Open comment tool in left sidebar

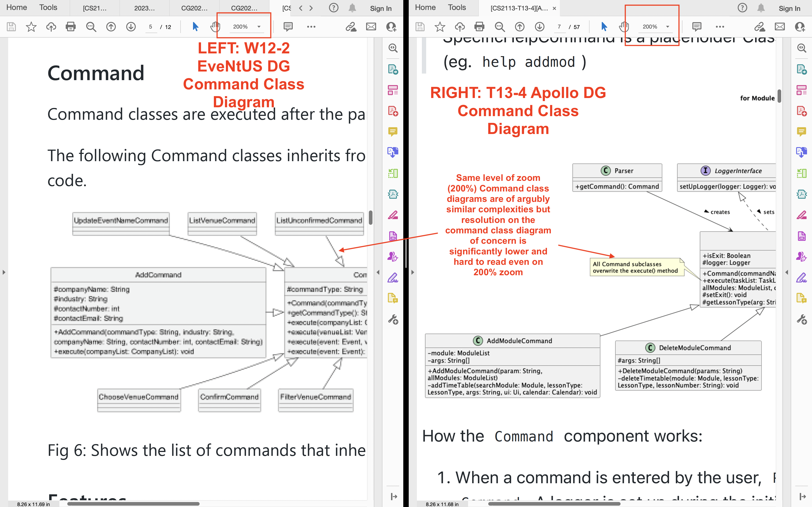(393, 131)
